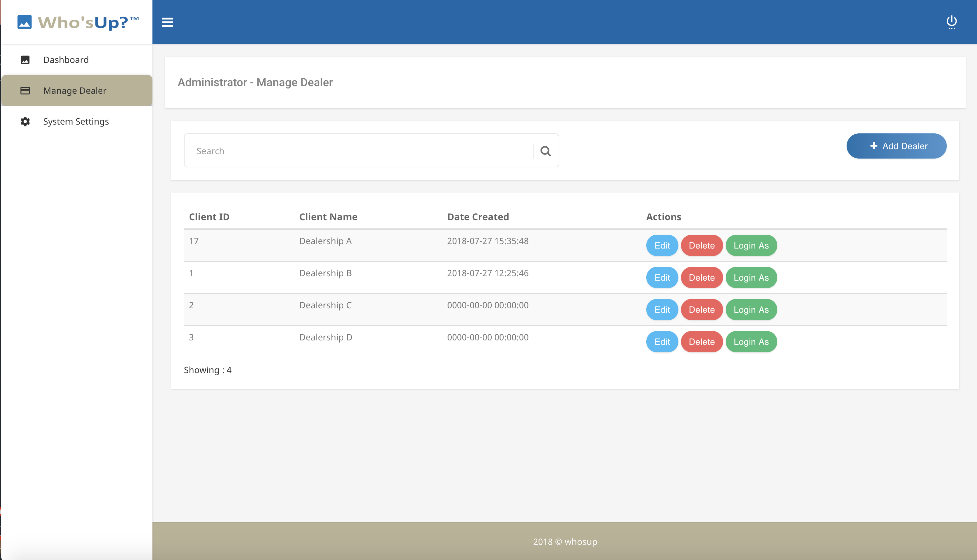Image resolution: width=977 pixels, height=560 pixels.
Task: Edit Dealership D entry
Action: click(x=662, y=342)
